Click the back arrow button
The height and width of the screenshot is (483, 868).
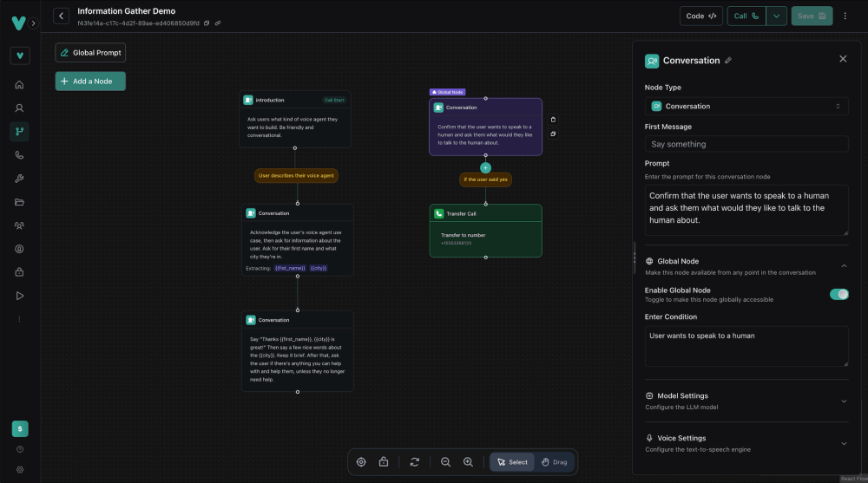pos(61,16)
